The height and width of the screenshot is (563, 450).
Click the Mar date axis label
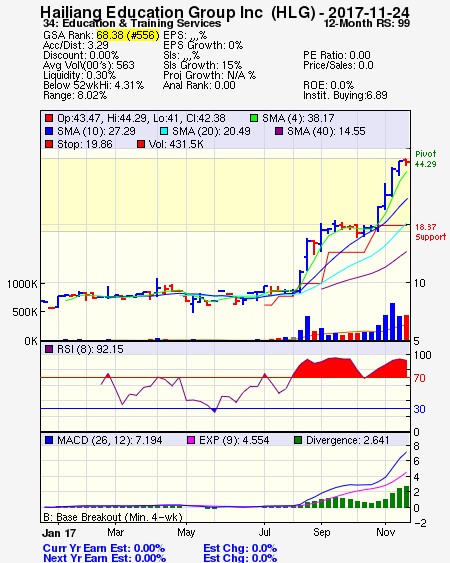click(x=116, y=532)
